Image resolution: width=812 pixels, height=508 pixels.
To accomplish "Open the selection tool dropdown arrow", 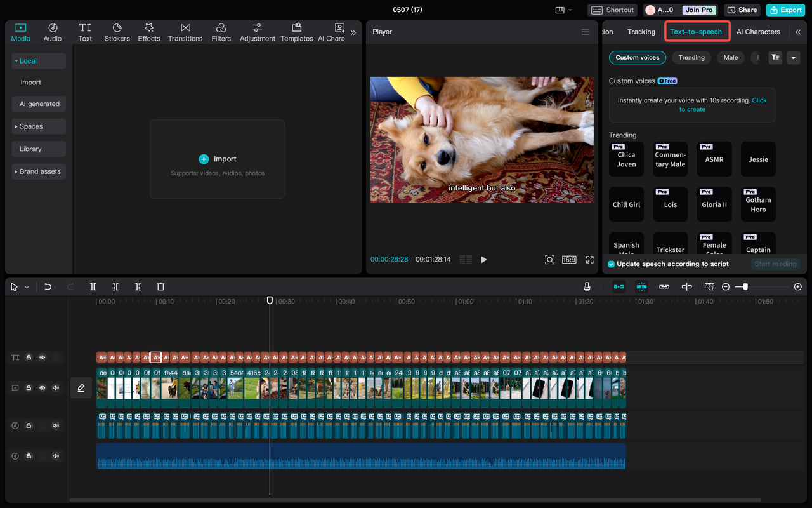I will (27, 288).
